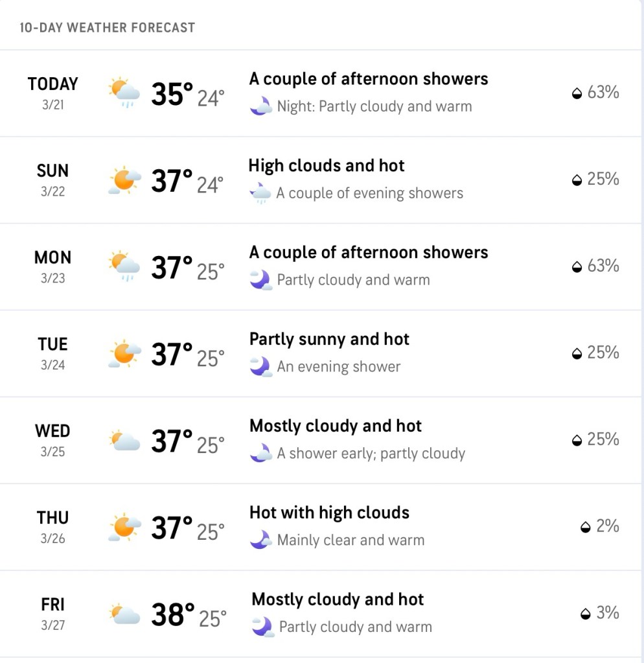The height and width of the screenshot is (663, 644).
Task: Click Friday's 38° high temperature
Action: (172, 614)
